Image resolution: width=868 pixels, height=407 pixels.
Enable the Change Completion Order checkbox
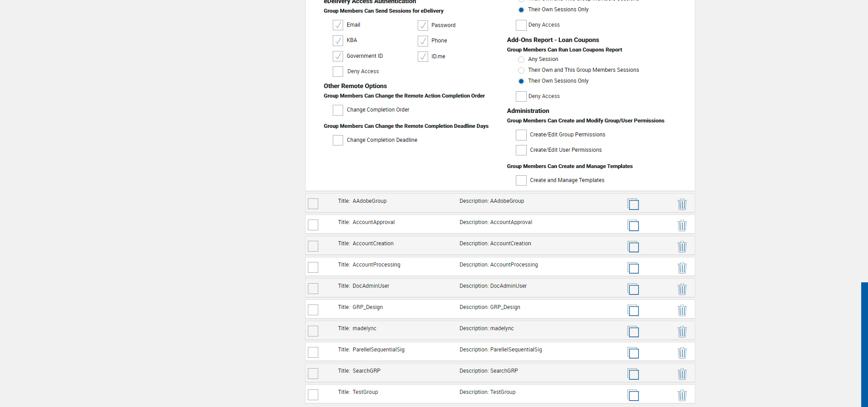click(338, 110)
